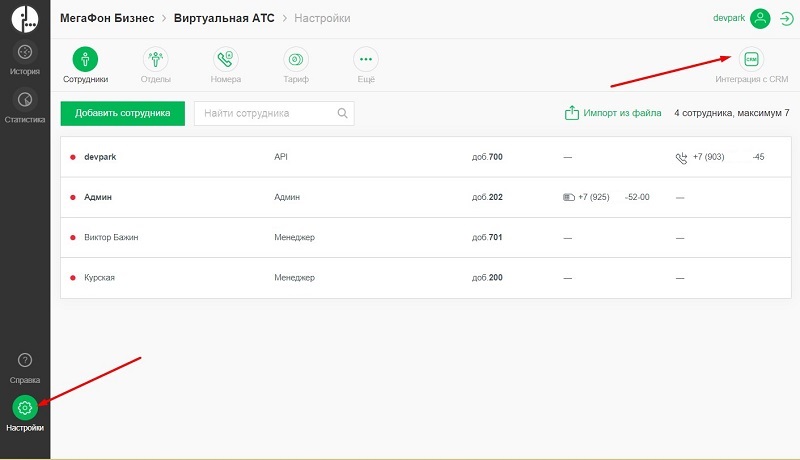Click extension доб.701

coord(487,237)
